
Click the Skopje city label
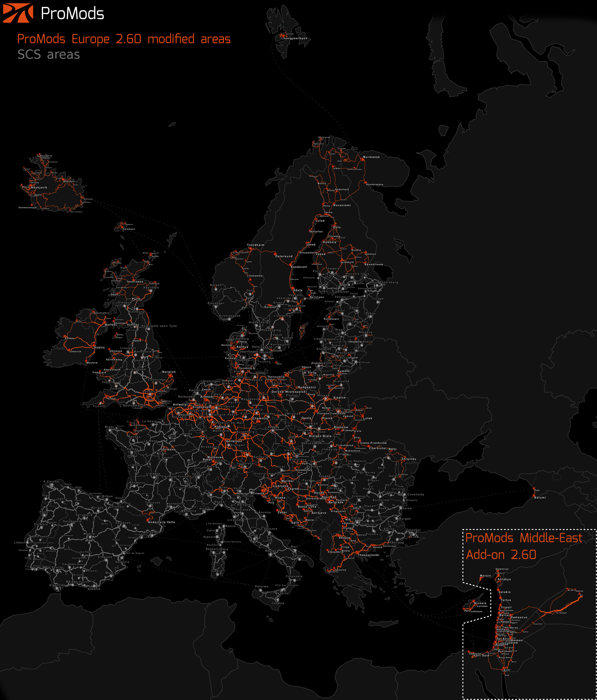(344, 537)
